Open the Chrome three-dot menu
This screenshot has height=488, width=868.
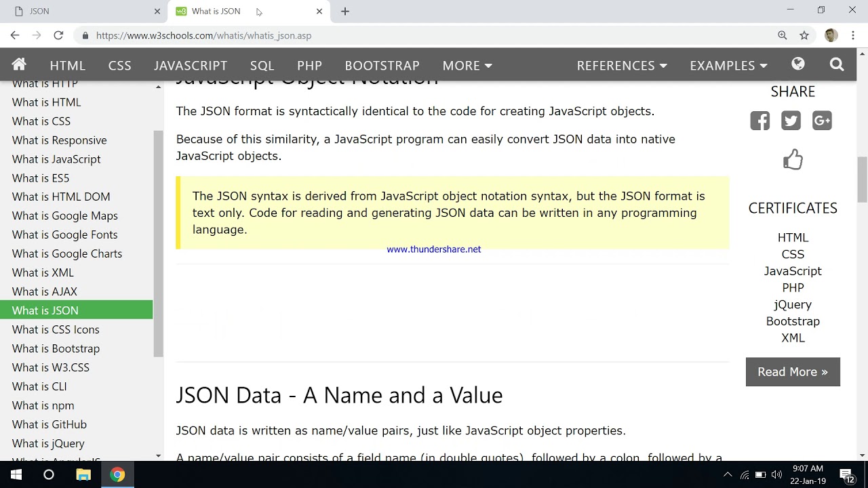(x=854, y=35)
